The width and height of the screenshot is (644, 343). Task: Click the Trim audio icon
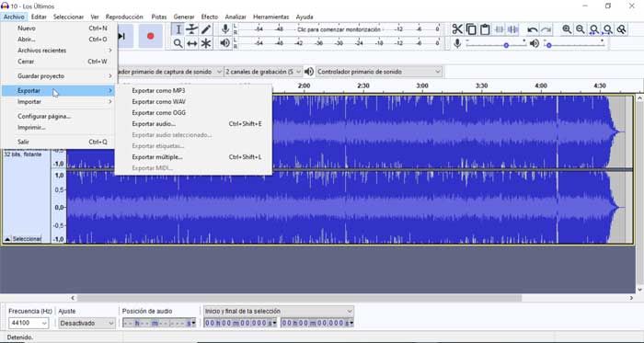(499, 29)
